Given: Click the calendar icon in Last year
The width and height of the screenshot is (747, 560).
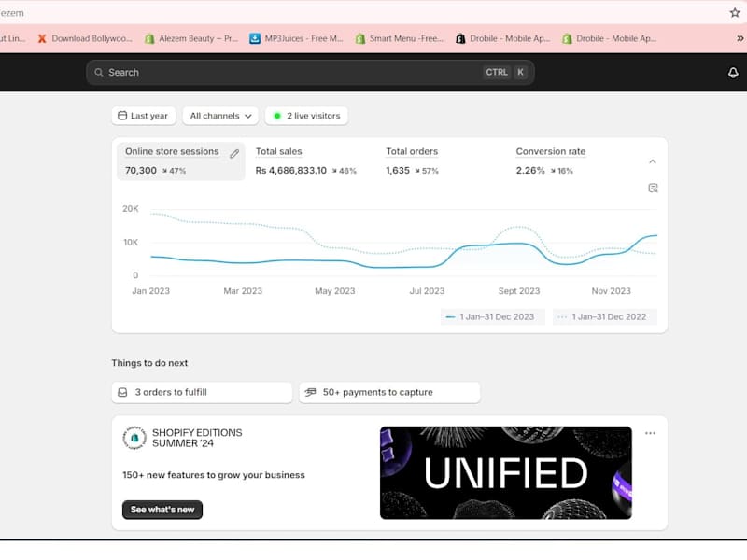Looking at the screenshot, I should pyautogui.click(x=122, y=116).
